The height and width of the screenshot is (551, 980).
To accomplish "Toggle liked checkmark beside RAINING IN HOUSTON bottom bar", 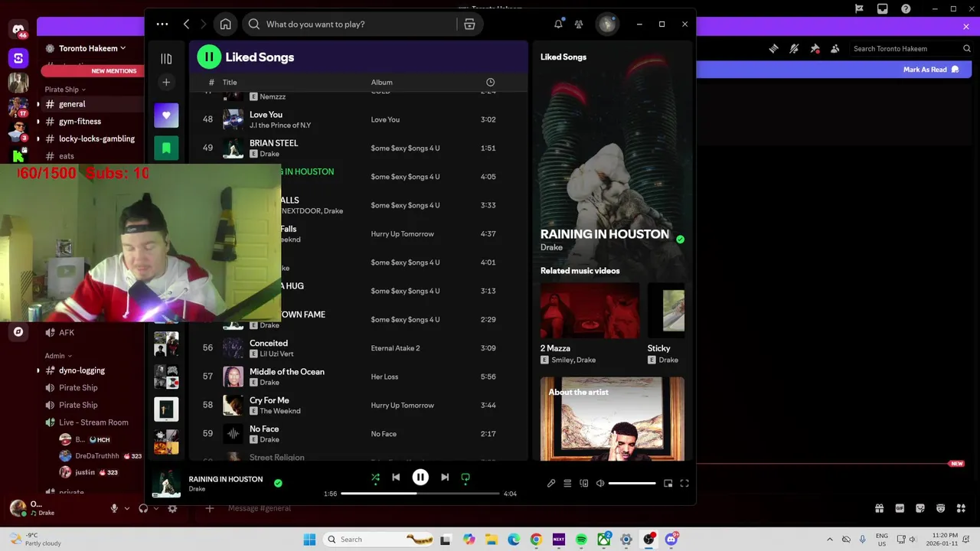I will pos(278,483).
